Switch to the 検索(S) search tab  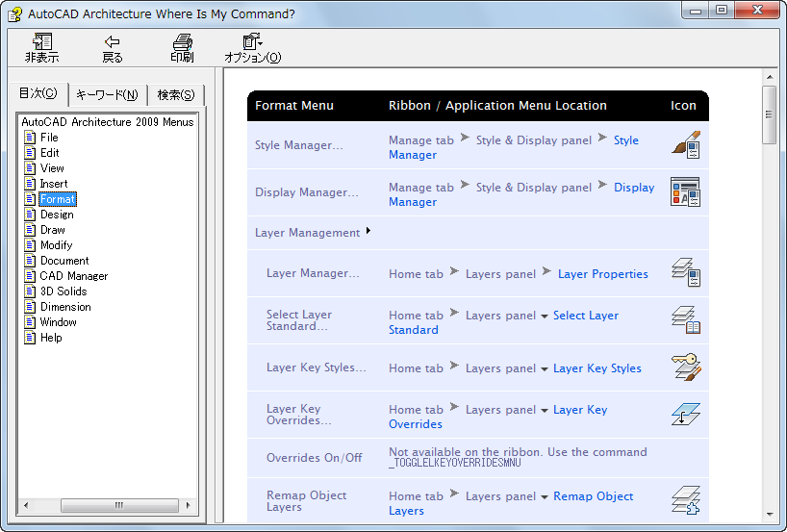(176, 95)
